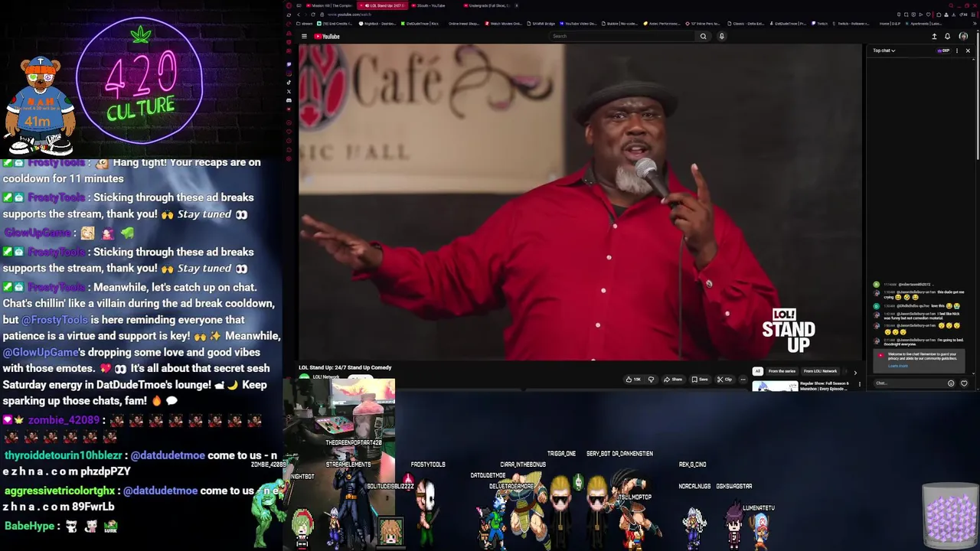Click the FrostyTools avatar name label
Image resolution: width=980 pixels, height=551 pixels.
coord(427,465)
